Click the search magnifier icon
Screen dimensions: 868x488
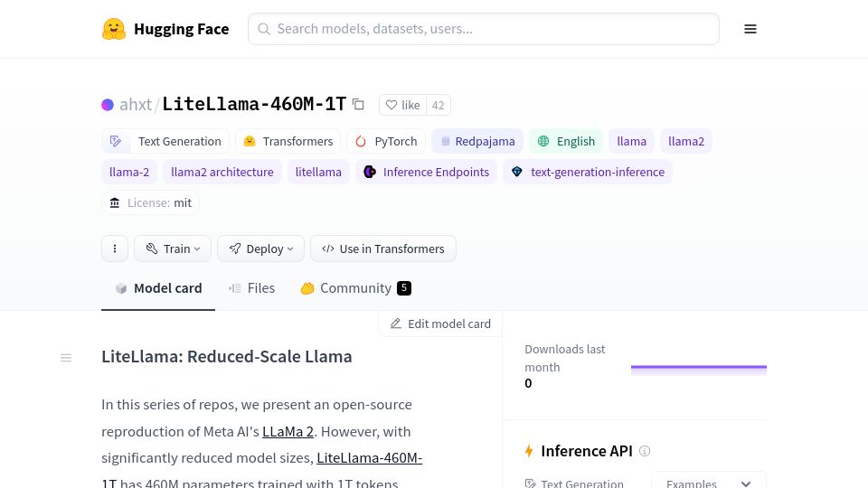264,29
